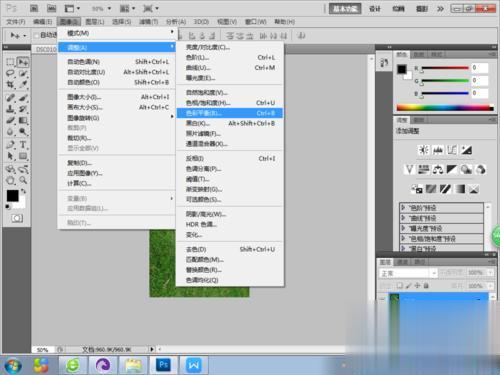Choose 色相/饱和度(H)... menu item
The height and width of the screenshot is (375, 500).
point(230,103)
